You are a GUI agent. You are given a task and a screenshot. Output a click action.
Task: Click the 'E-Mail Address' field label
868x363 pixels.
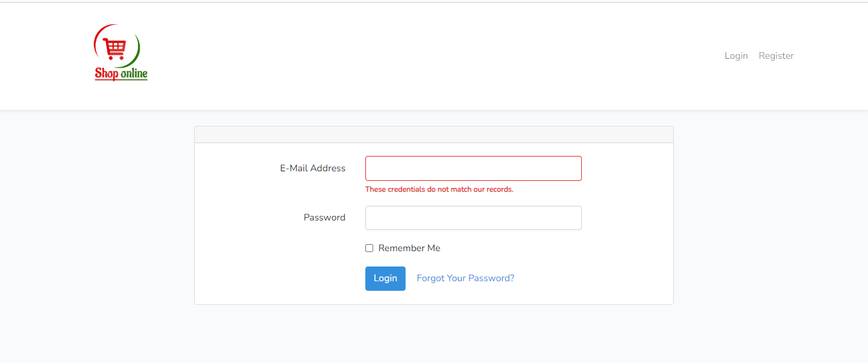click(312, 168)
